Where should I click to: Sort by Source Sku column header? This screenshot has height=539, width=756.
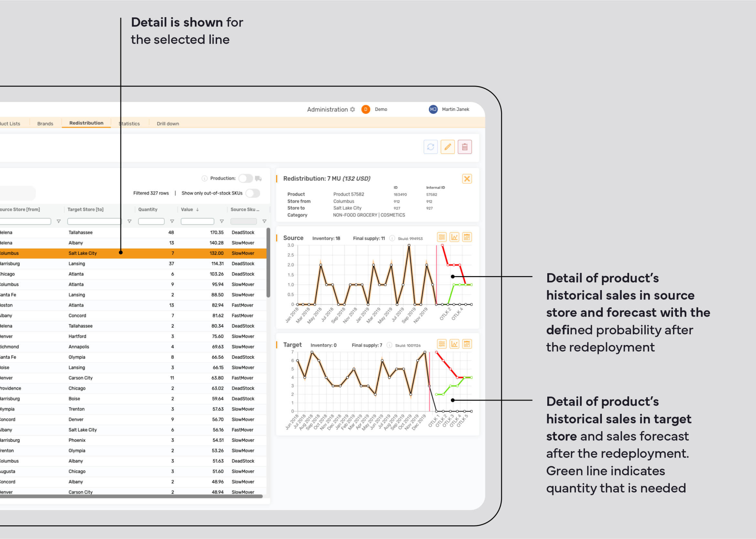point(245,210)
